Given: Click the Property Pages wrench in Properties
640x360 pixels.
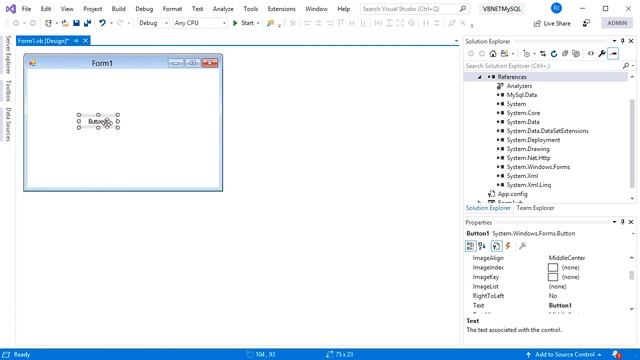Looking at the screenshot, I should pos(522,246).
